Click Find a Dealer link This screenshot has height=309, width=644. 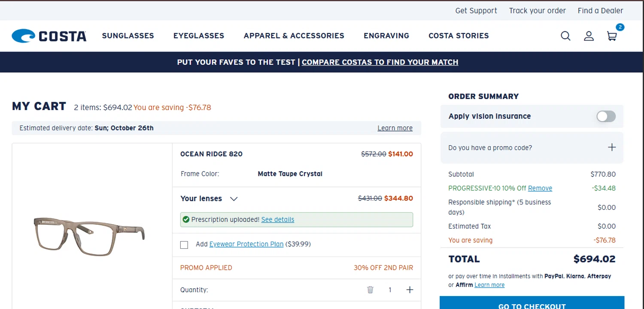(x=600, y=11)
